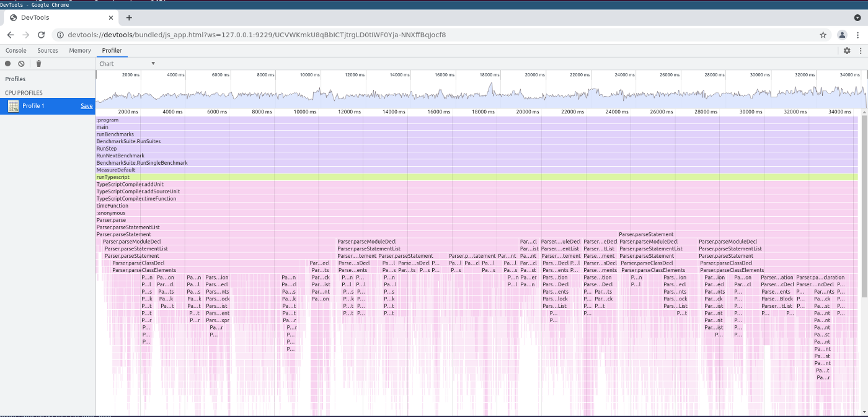Screen dimensions: 868x417
Task: Click the runTypescript bar in the flame chart
Action: (x=477, y=177)
